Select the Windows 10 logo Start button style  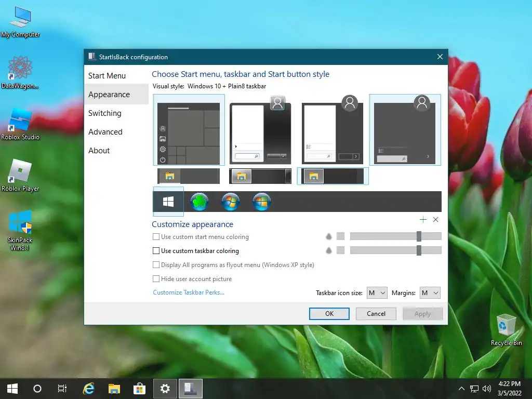tap(168, 202)
